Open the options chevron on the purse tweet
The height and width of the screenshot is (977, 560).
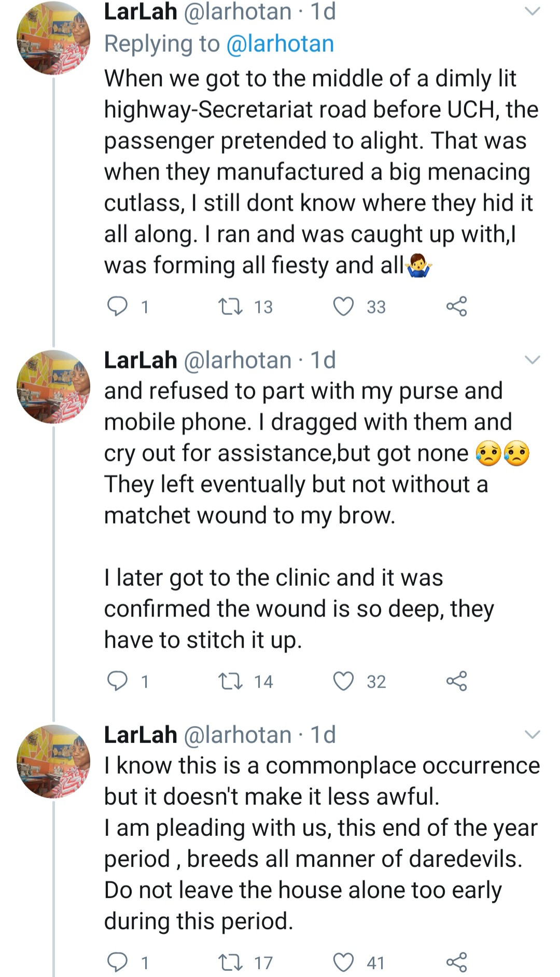point(533,360)
